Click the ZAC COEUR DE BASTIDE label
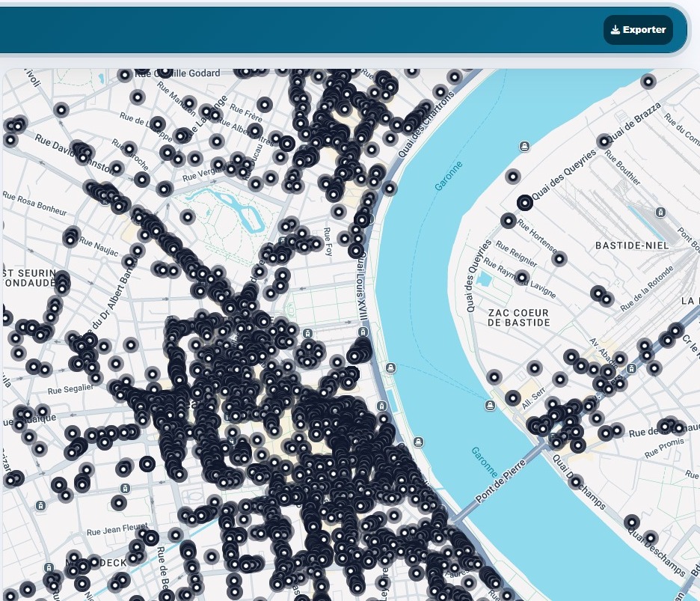 coord(519,317)
